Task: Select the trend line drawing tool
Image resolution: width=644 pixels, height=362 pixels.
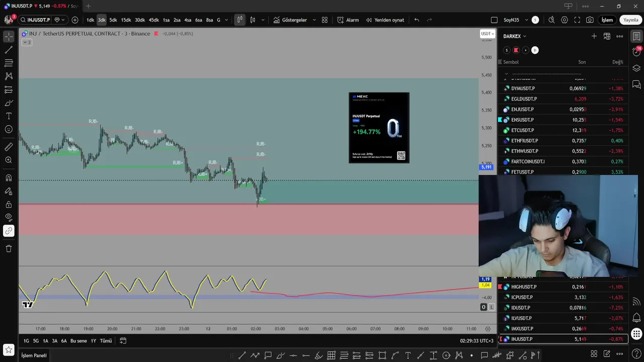Action: pos(9,50)
